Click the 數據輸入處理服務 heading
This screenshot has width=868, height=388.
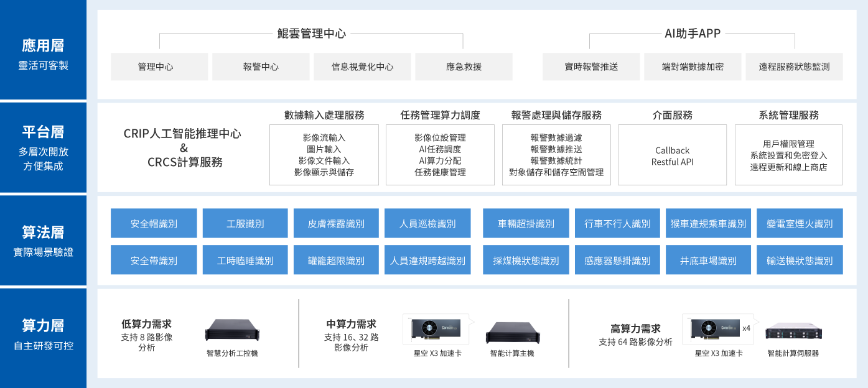[x=324, y=115]
